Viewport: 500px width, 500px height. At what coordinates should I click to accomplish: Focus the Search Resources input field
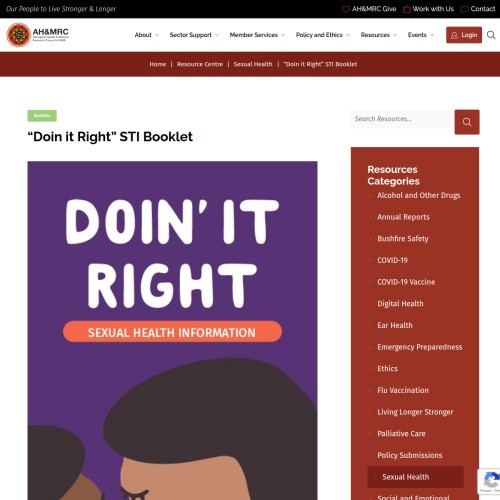pos(403,119)
